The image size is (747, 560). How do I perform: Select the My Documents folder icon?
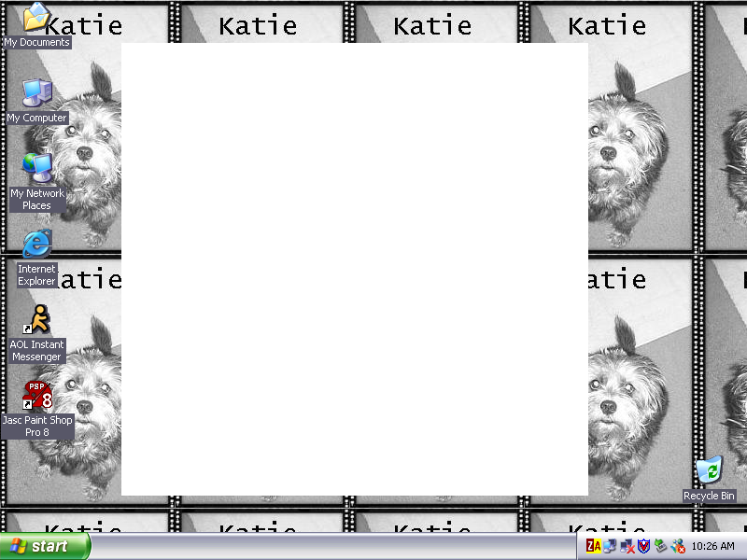tap(36, 17)
